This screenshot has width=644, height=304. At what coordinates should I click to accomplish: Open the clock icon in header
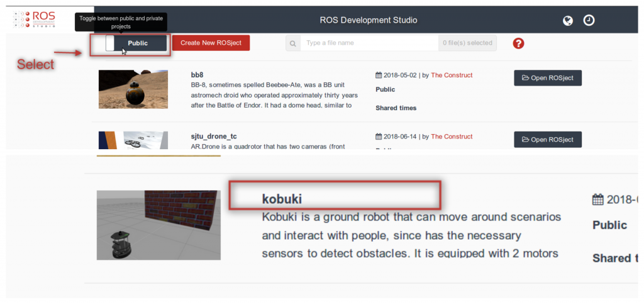pos(589,20)
